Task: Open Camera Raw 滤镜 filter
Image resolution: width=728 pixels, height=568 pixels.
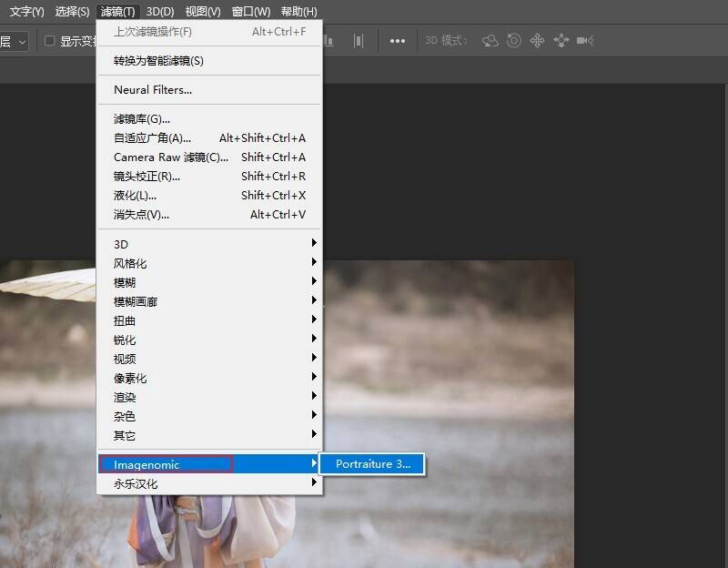Action: 171,157
